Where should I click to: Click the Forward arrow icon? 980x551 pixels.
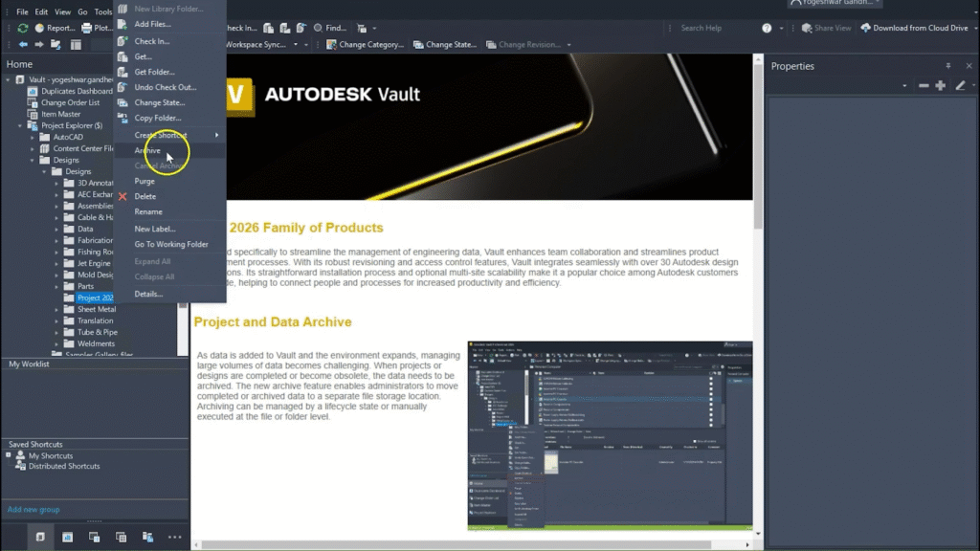pyautogui.click(x=38, y=44)
